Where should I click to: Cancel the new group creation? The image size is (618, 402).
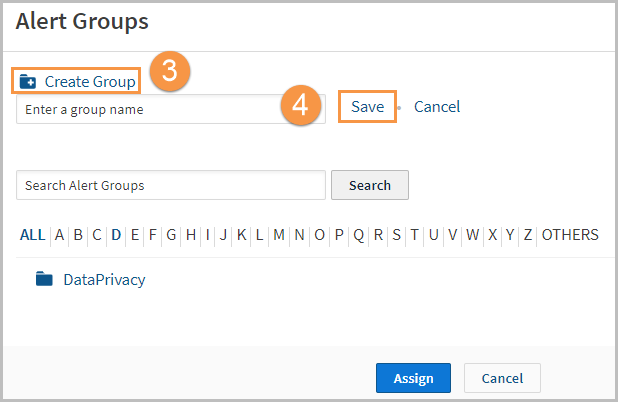click(x=437, y=106)
